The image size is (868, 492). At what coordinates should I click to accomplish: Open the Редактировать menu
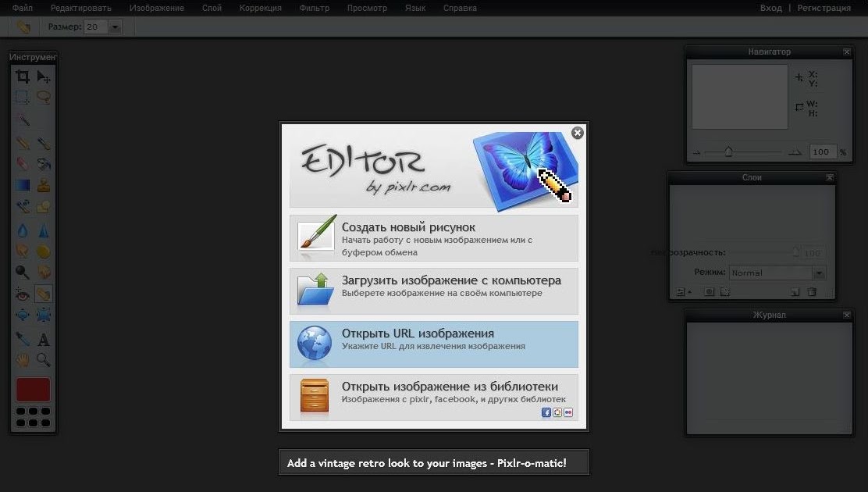81,8
